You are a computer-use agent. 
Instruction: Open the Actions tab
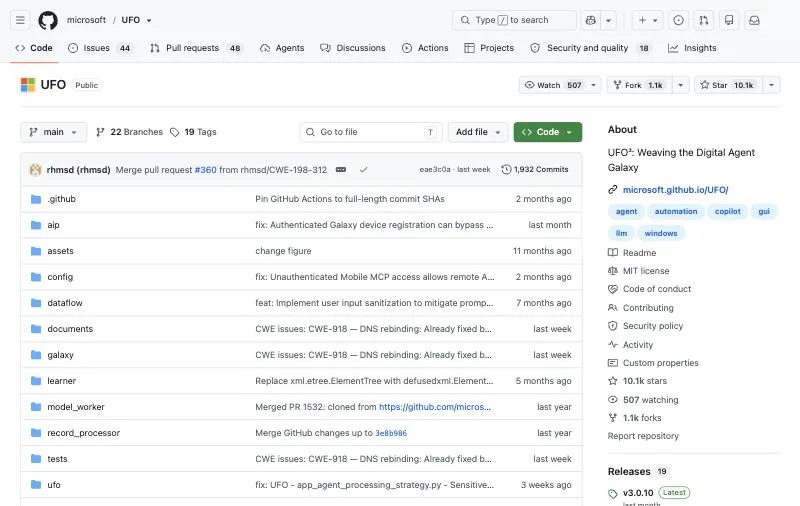click(425, 48)
